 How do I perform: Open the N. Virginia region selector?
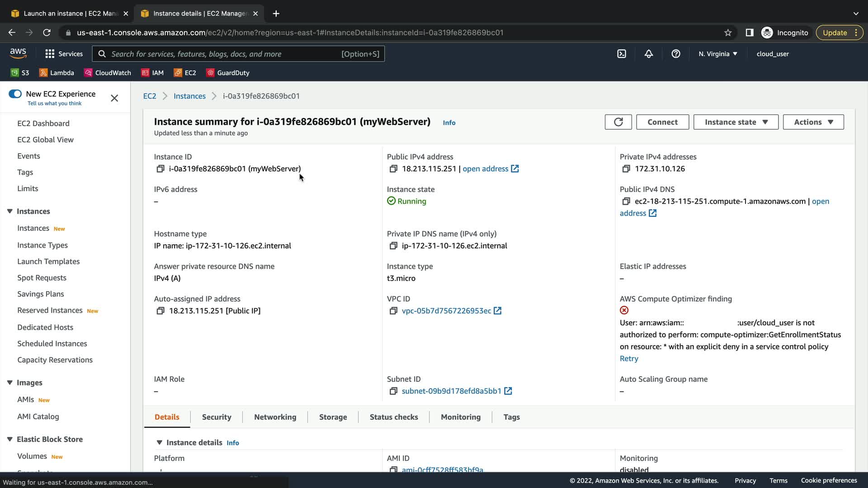pos(717,54)
